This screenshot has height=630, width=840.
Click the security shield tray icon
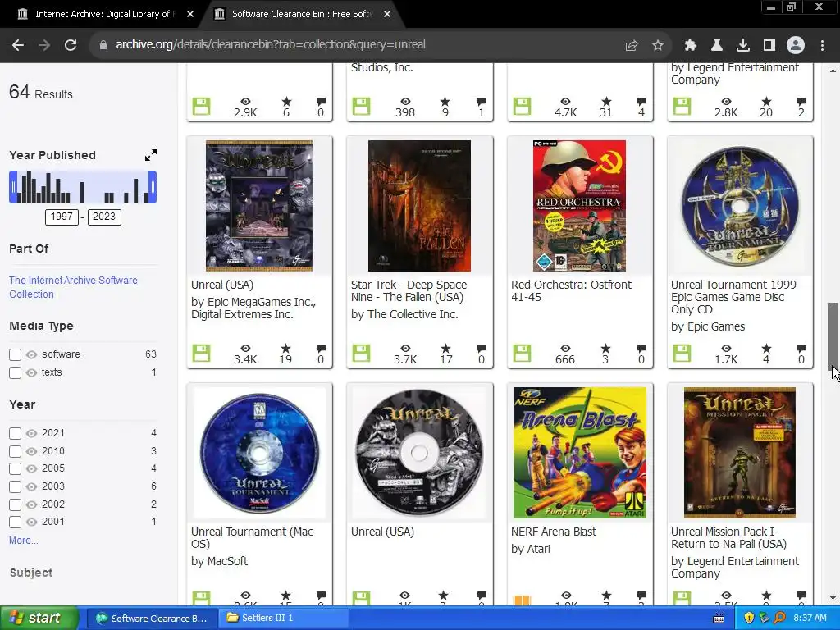pyautogui.click(x=748, y=619)
